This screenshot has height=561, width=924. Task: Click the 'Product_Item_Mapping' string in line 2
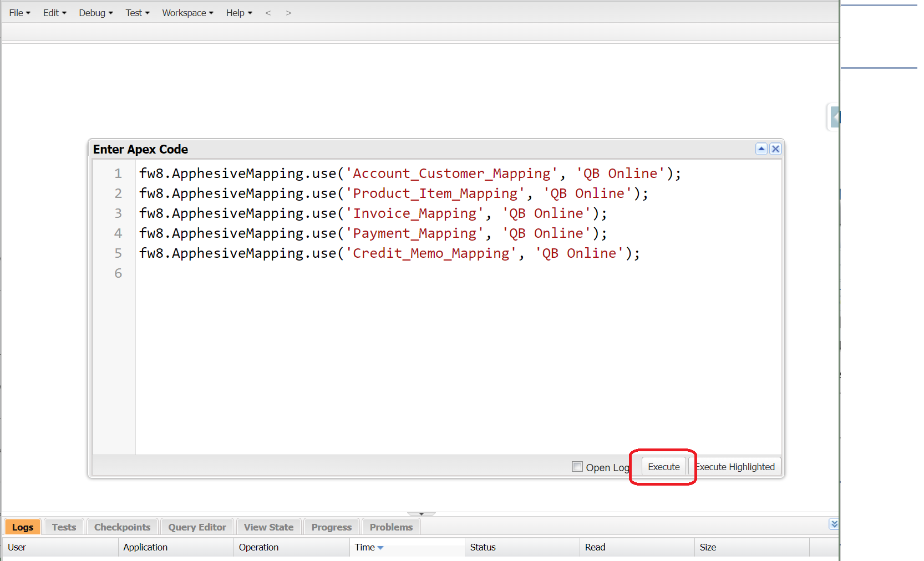tap(435, 193)
